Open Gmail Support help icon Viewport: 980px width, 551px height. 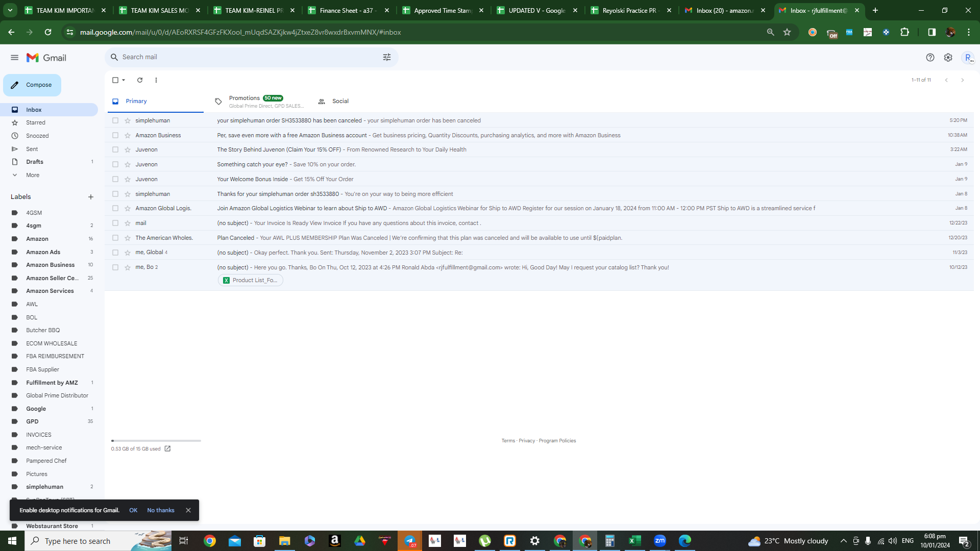(x=930, y=58)
